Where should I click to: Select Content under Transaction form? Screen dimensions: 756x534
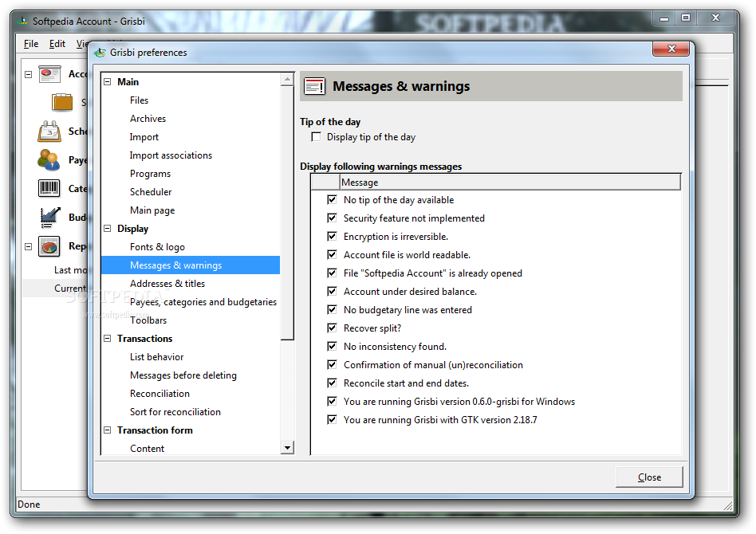pos(147,448)
